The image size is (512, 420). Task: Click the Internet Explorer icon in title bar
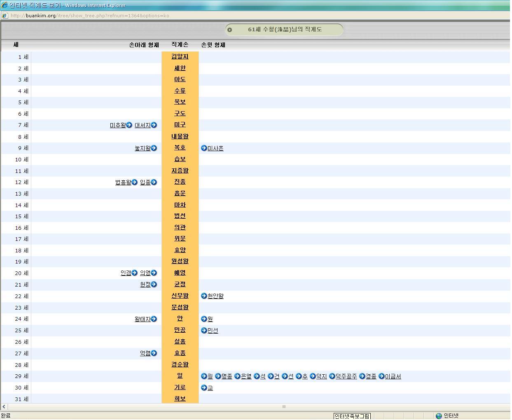click(4, 5)
